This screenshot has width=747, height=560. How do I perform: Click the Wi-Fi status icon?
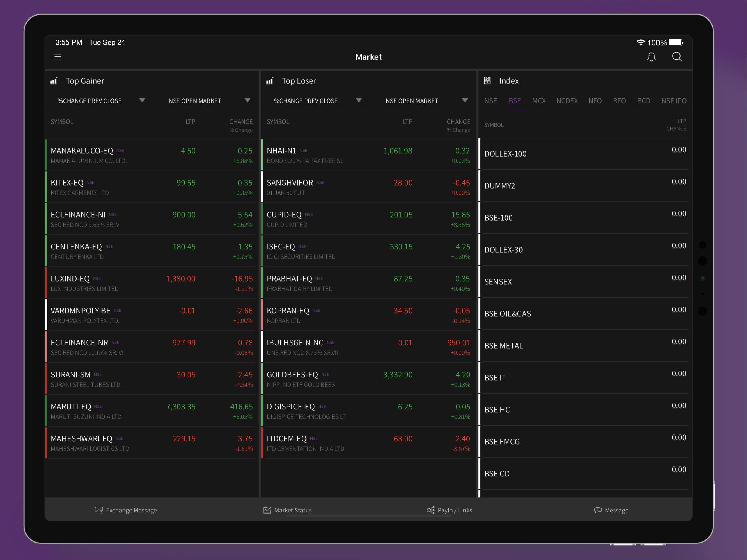pos(641,43)
